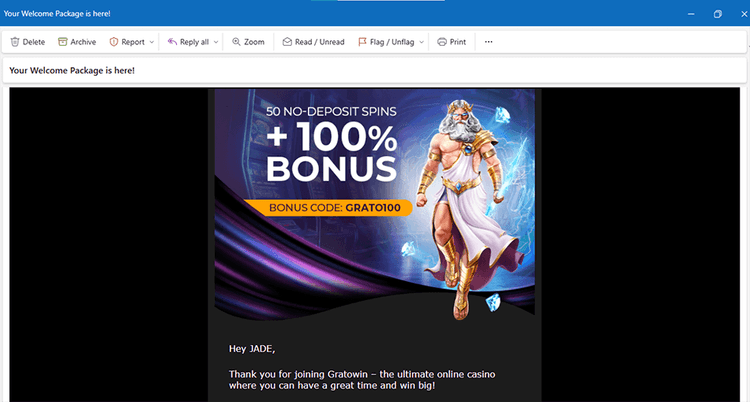The height and width of the screenshot is (402, 750).
Task: Archive the message using the Archive button
Action: [77, 42]
